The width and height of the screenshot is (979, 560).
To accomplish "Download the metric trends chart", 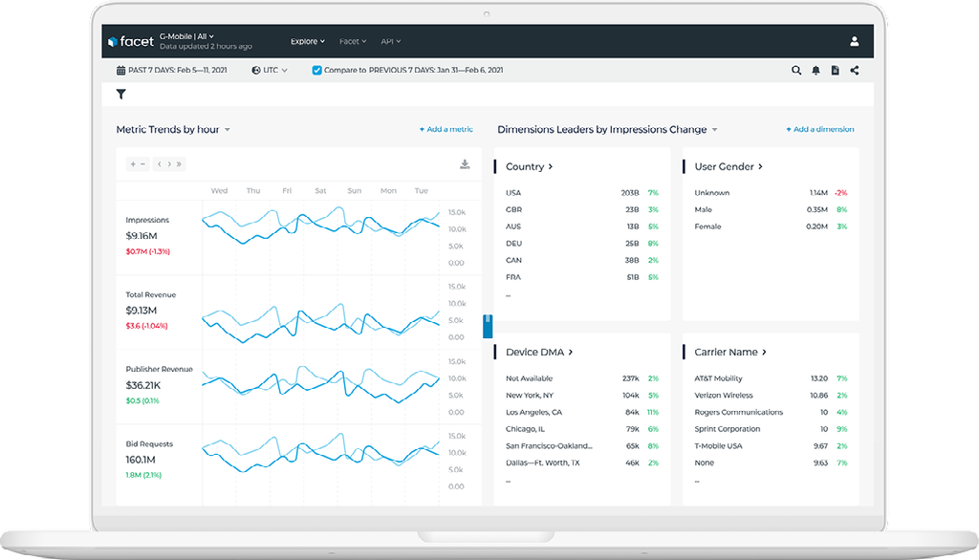I will pyautogui.click(x=465, y=164).
